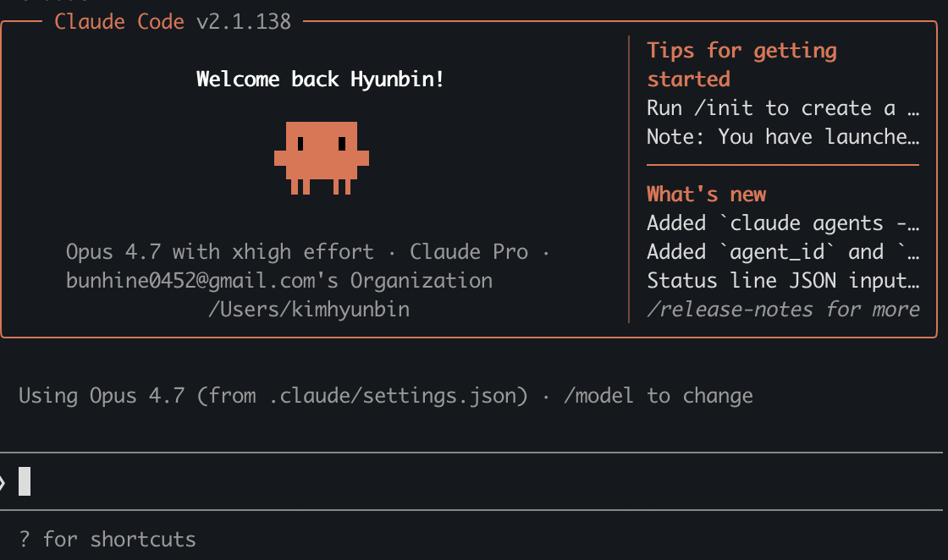948x560 pixels.
Task: Click 'Welcome back Hyunbin!' greeting
Action: 320,80
